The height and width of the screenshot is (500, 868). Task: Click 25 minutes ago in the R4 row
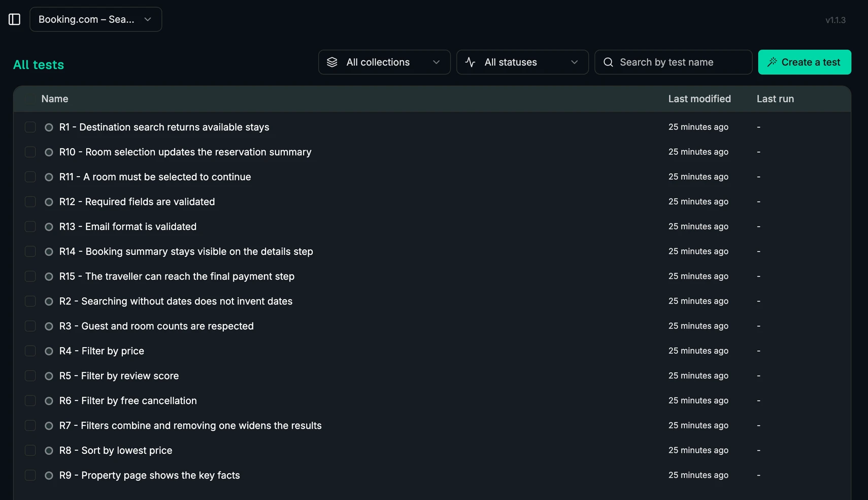tap(698, 351)
